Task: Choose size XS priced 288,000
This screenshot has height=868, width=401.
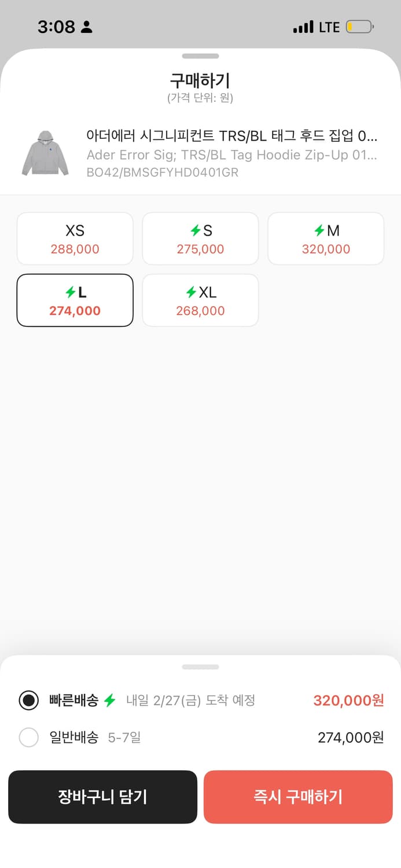Action: [x=75, y=239]
